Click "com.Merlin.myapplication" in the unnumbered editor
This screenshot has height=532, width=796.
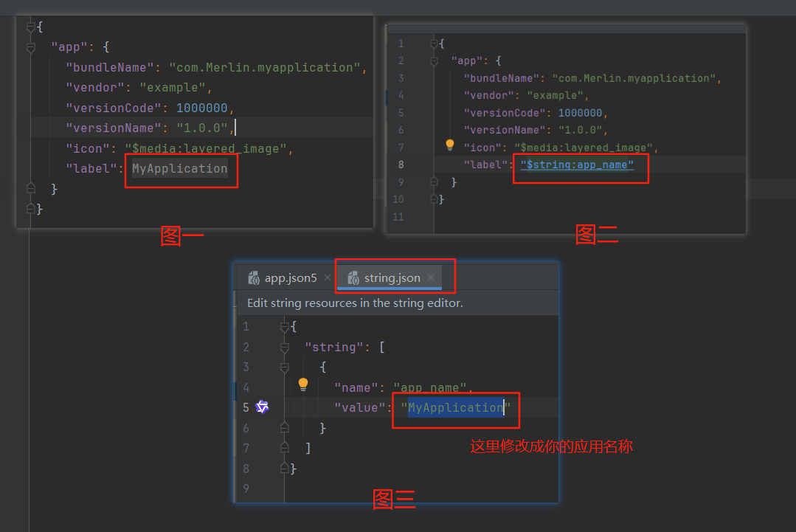265,68
